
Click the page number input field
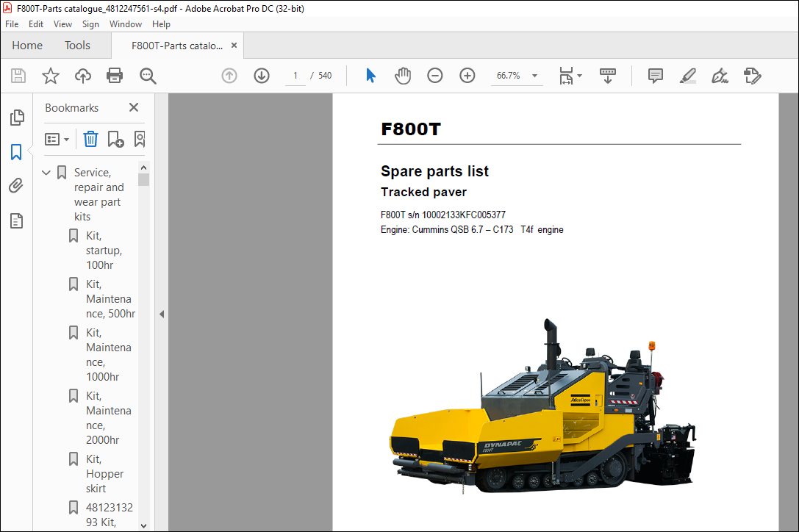tap(295, 76)
